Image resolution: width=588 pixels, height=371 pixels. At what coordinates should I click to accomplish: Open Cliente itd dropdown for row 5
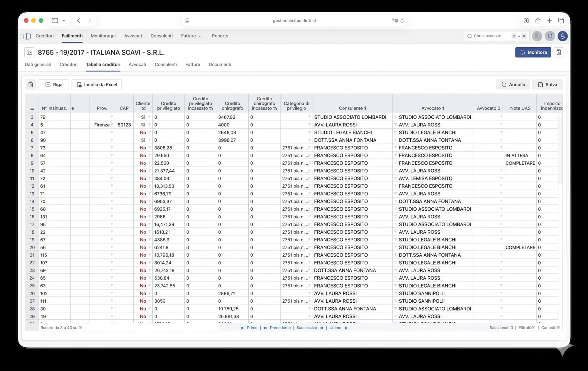[149, 132]
